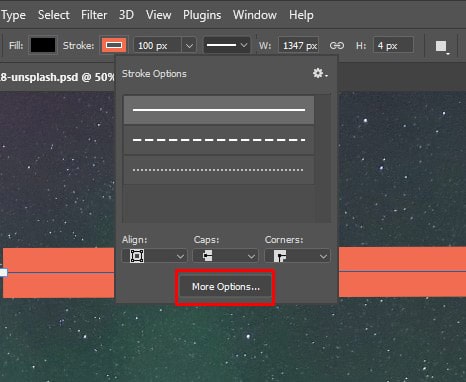This screenshot has width=466, height=382.
Task: Open the 3D menu
Action: pyautogui.click(x=126, y=15)
